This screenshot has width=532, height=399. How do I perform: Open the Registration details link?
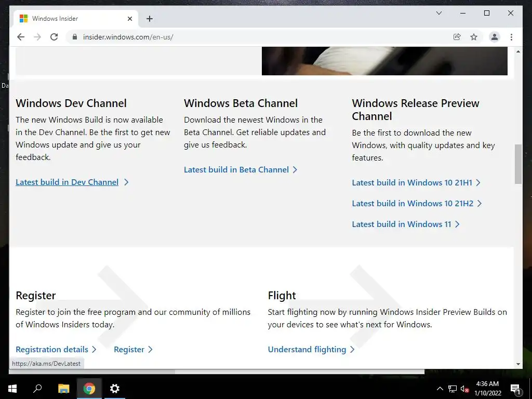[56, 349]
